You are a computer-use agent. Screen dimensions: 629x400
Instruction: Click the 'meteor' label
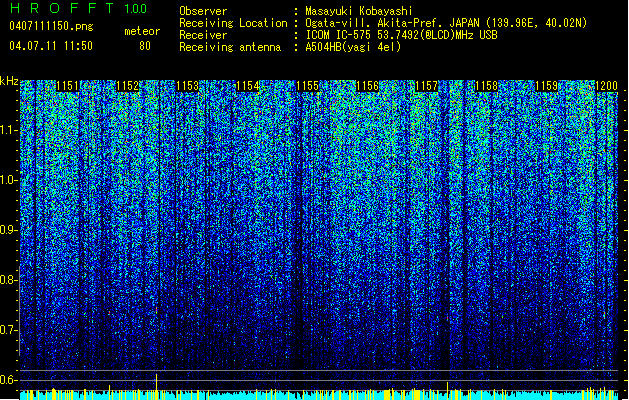[x=142, y=31]
